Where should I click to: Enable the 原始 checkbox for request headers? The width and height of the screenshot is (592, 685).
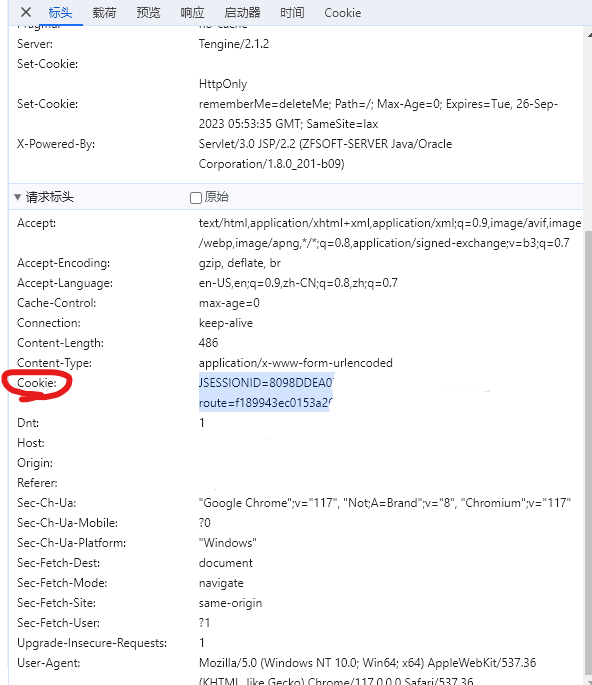[196, 198]
